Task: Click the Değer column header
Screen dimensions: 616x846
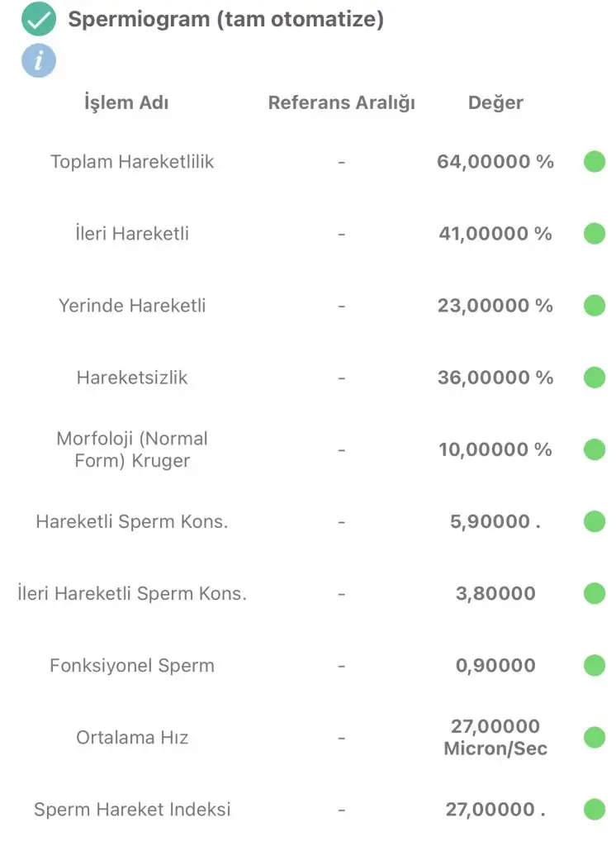Action: 495,103
